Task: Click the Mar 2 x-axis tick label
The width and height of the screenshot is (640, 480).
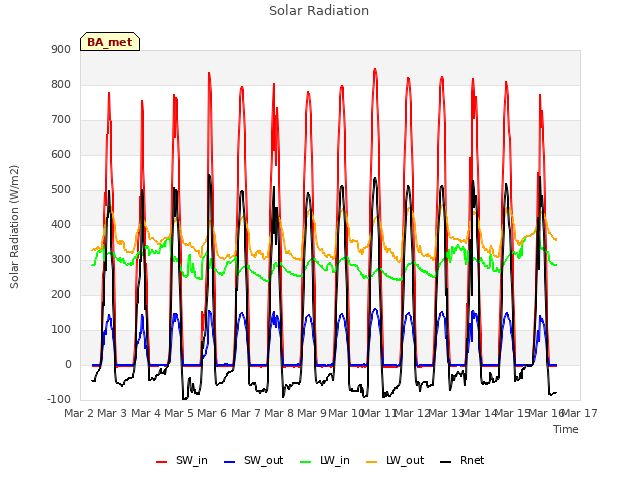Action: (x=79, y=413)
